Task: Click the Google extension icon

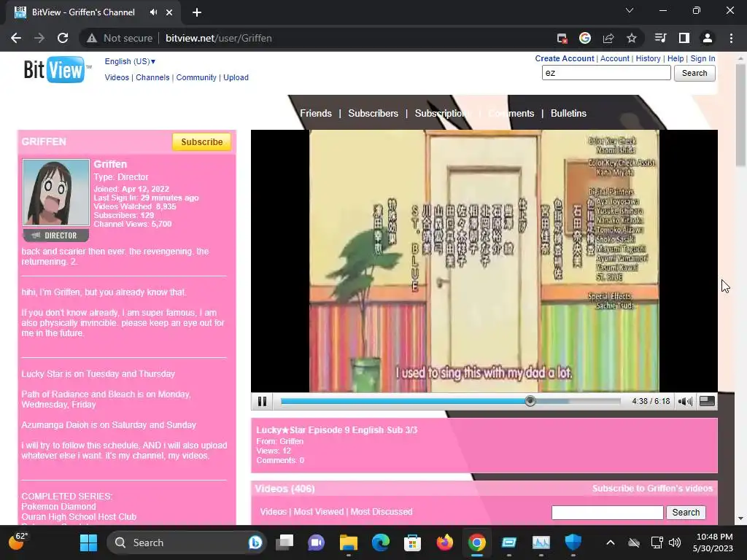Action: coord(585,38)
